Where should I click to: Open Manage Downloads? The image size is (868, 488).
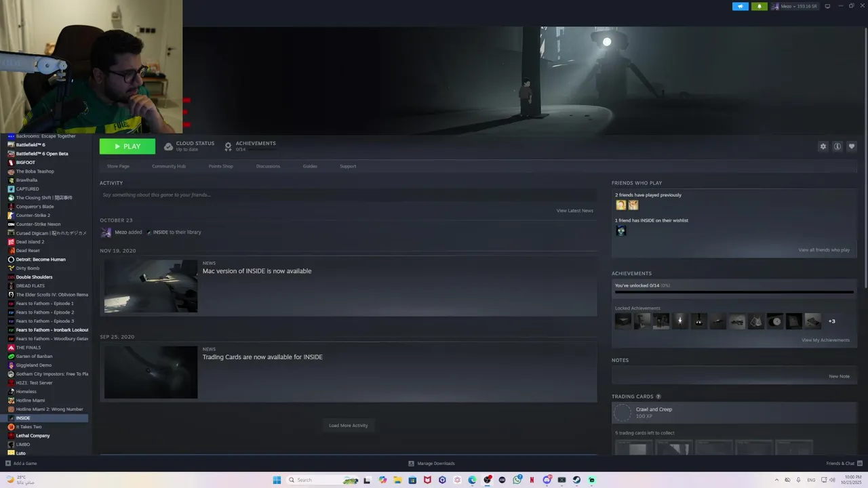[431, 464]
